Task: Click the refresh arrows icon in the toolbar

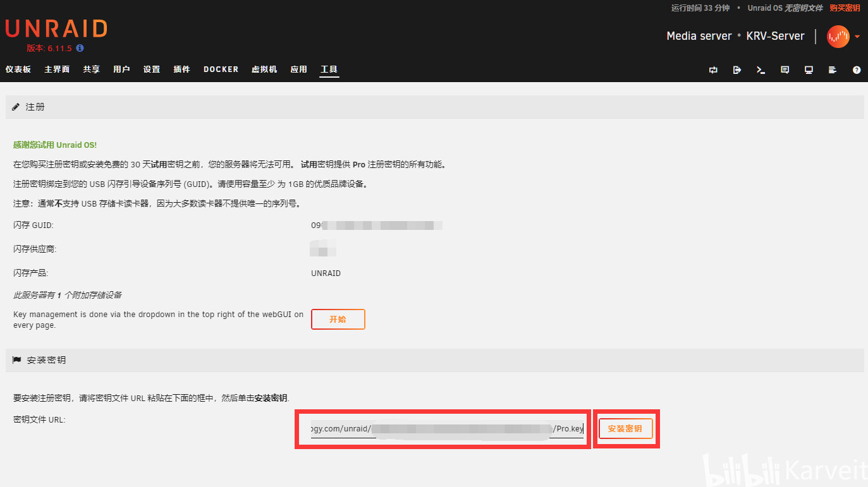Action: 713,70
